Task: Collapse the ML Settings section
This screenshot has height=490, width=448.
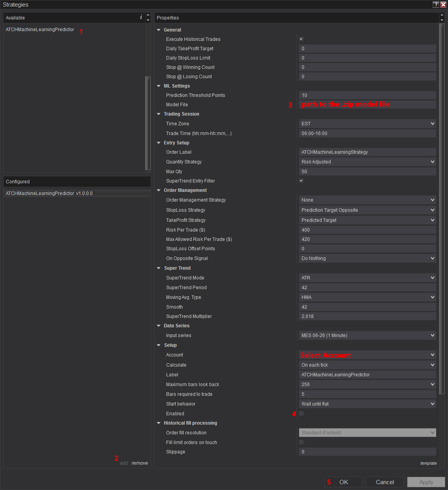Action: (x=159, y=86)
